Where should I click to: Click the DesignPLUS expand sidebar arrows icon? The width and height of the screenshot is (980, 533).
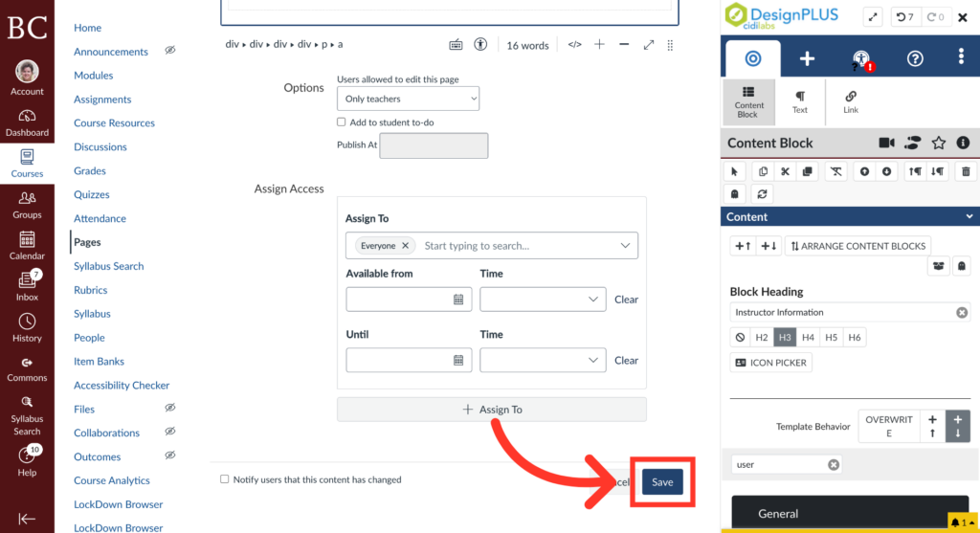coord(873,17)
